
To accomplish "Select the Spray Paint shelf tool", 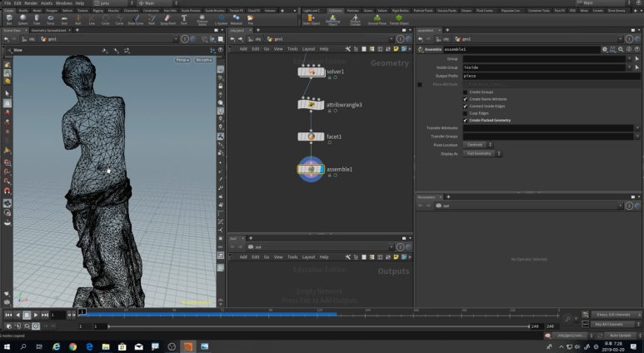I will 167,19.
